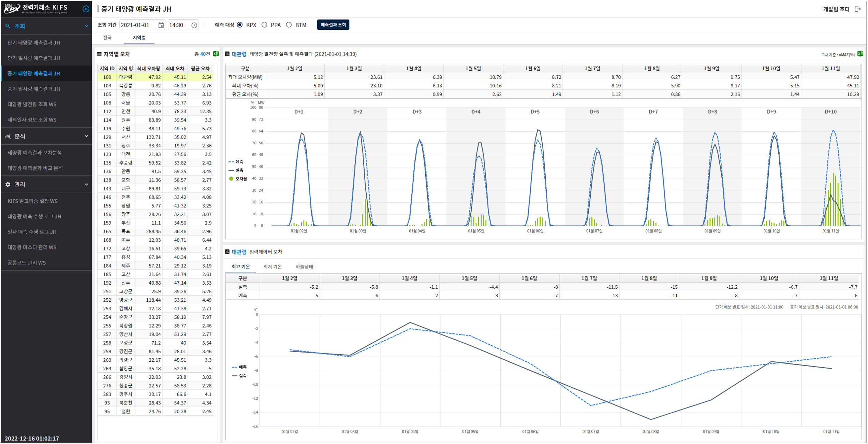Collapse the 관리 sidebar section
The height and width of the screenshot is (444, 868).
(86, 184)
